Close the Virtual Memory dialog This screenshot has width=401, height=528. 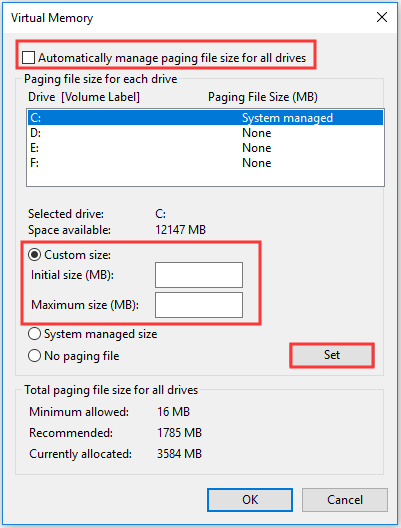382,17
